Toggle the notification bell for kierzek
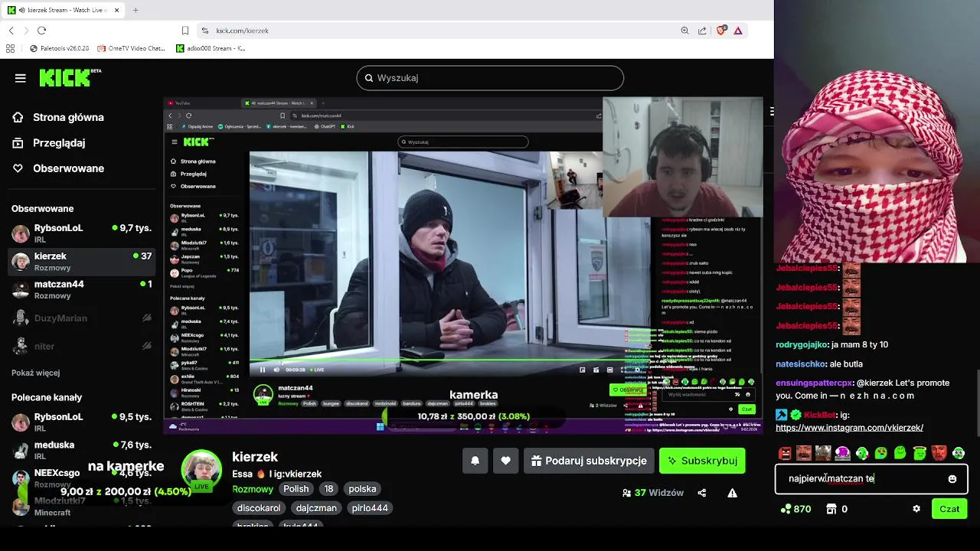 pyautogui.click(x=475, y=461)
